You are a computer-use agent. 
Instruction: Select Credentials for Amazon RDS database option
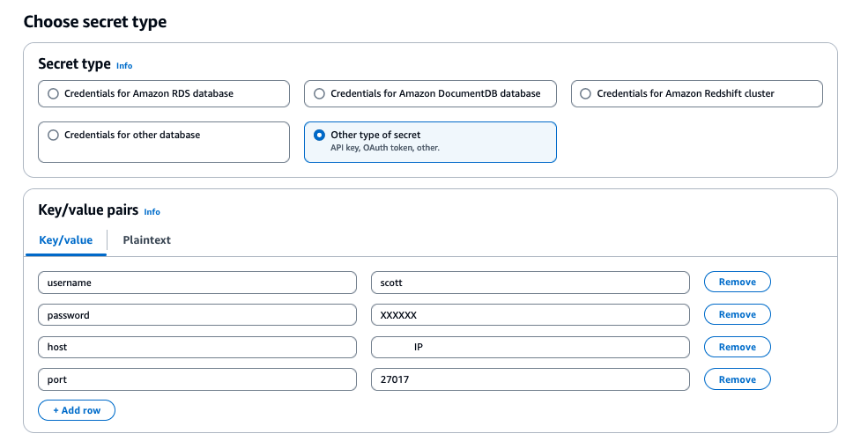pyautogui.click(x=54, y=93)
